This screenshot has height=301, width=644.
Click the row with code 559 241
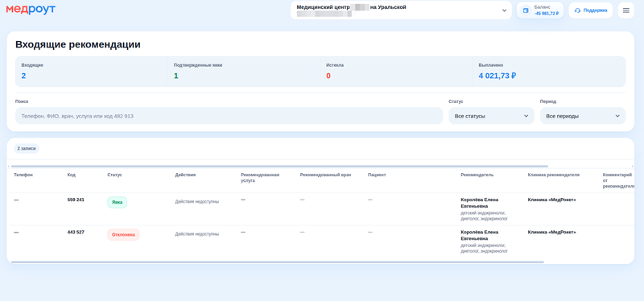(x=320, y=209)
